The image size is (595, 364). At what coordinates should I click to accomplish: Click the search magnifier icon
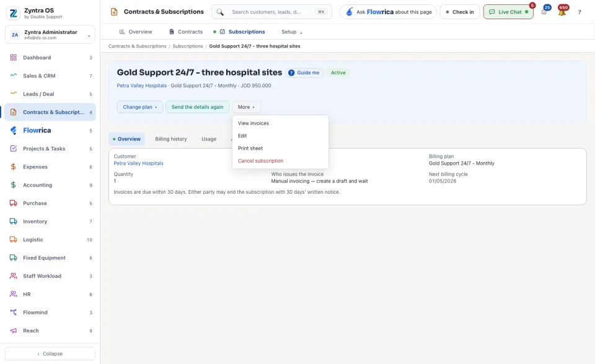(x=220, y=12)
